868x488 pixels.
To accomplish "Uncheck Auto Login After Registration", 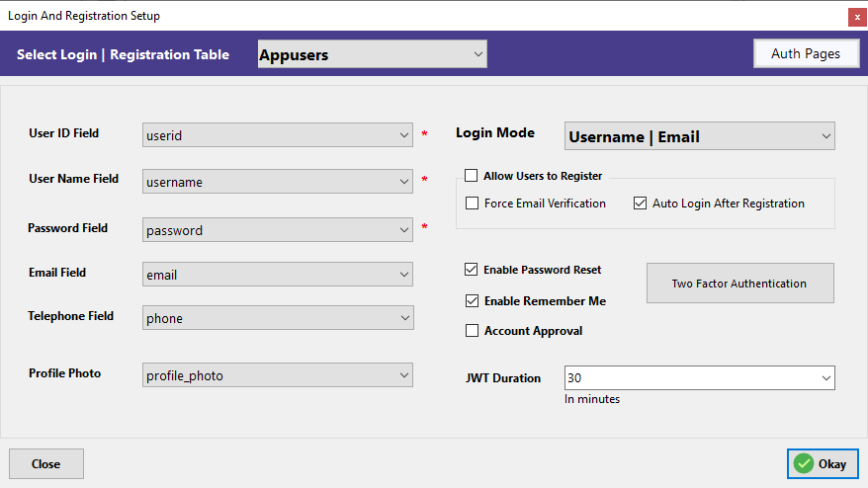I will click(640, 203).
